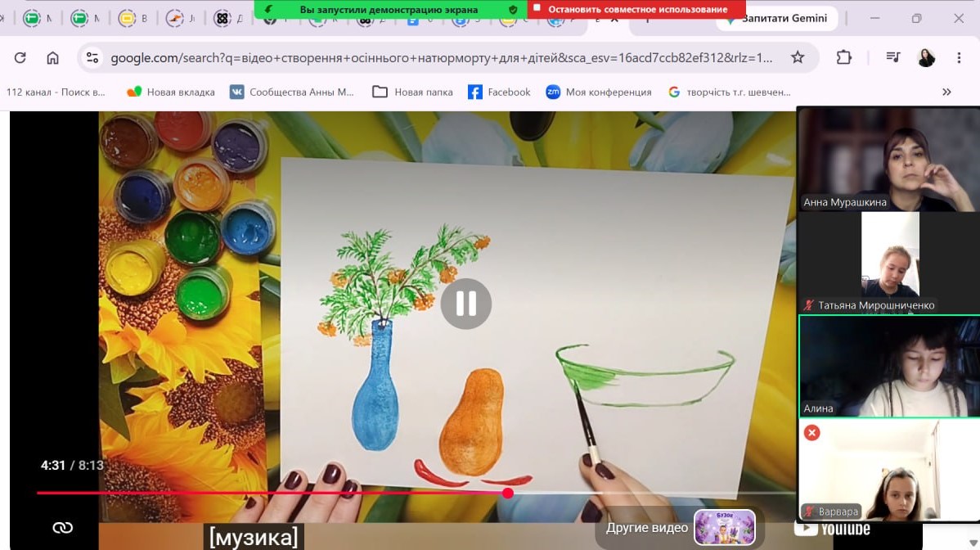Go to the browser home page icon
This screenshot has height=550, width=980.
click(x=52, y=57)
